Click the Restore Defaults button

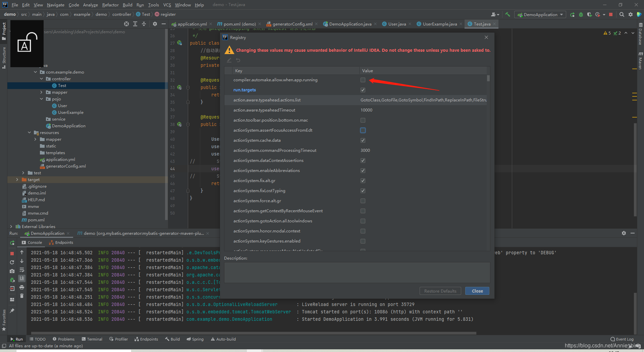click(x=440, y=291)
